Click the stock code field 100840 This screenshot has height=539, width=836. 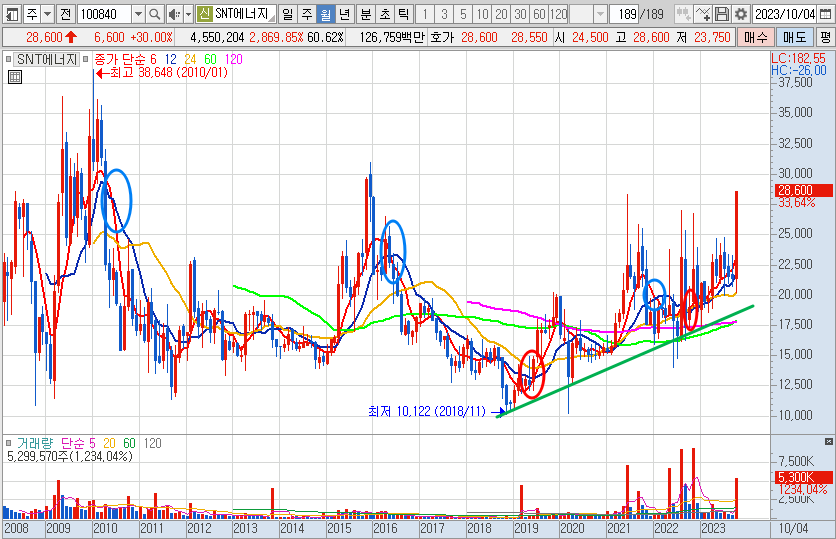click(x=104, y=14)
